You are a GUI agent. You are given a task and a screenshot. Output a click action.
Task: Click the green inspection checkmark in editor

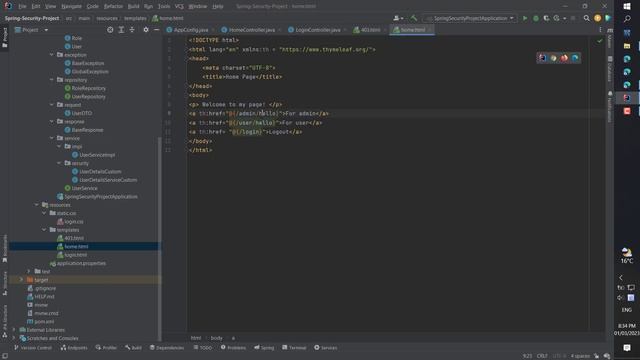tap(599, 41)
